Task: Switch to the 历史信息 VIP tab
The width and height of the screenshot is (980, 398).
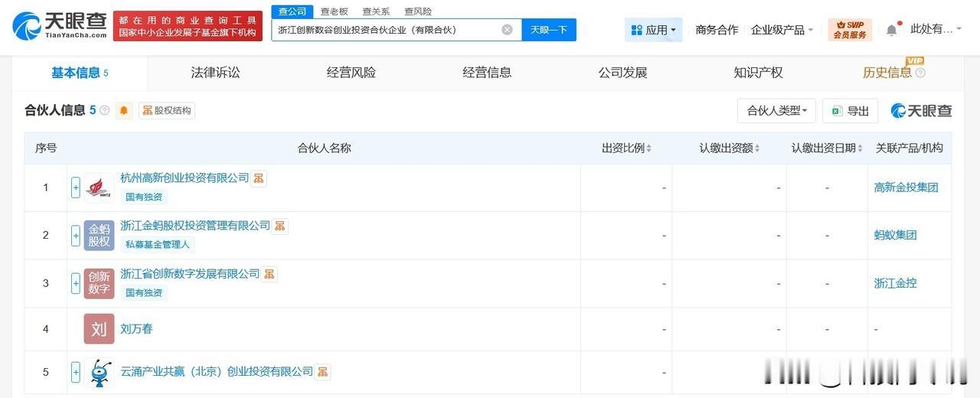Action: (887, 73)
